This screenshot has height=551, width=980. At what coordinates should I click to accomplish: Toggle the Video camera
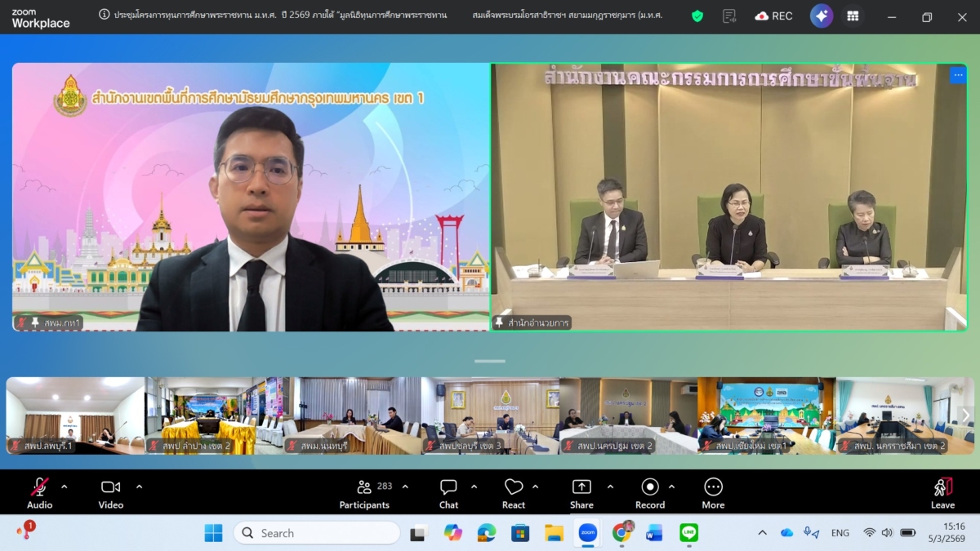coord(110,493)
